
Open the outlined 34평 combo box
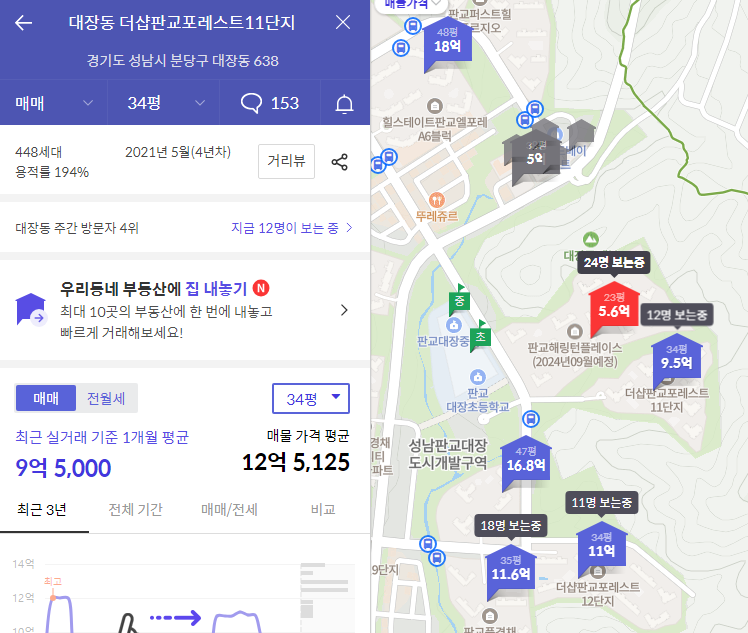[x=311, y=398]
